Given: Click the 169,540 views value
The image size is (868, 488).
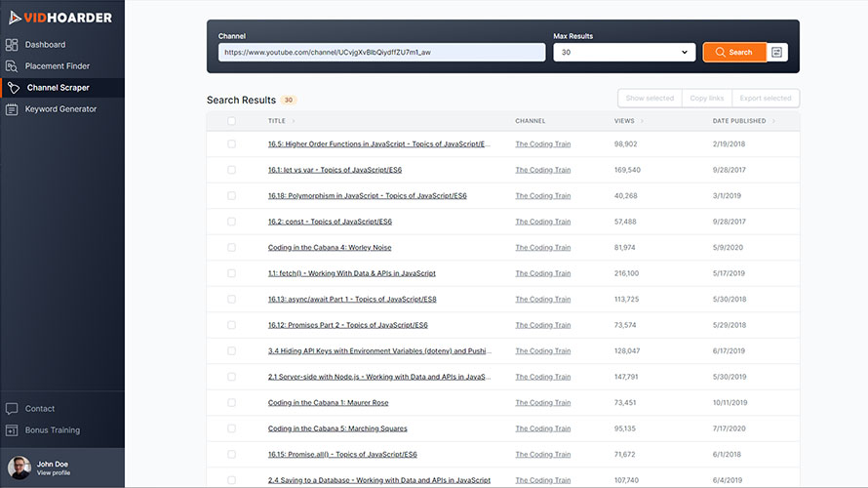Looking at the screenshot, I should [x=627, y=170].
